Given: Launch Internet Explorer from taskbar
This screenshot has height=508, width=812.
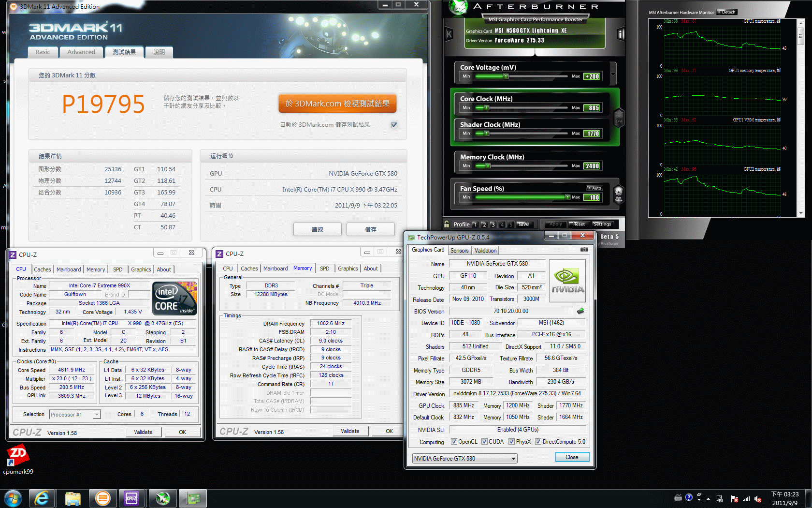Looking at the screenshot, I should 42,498.
